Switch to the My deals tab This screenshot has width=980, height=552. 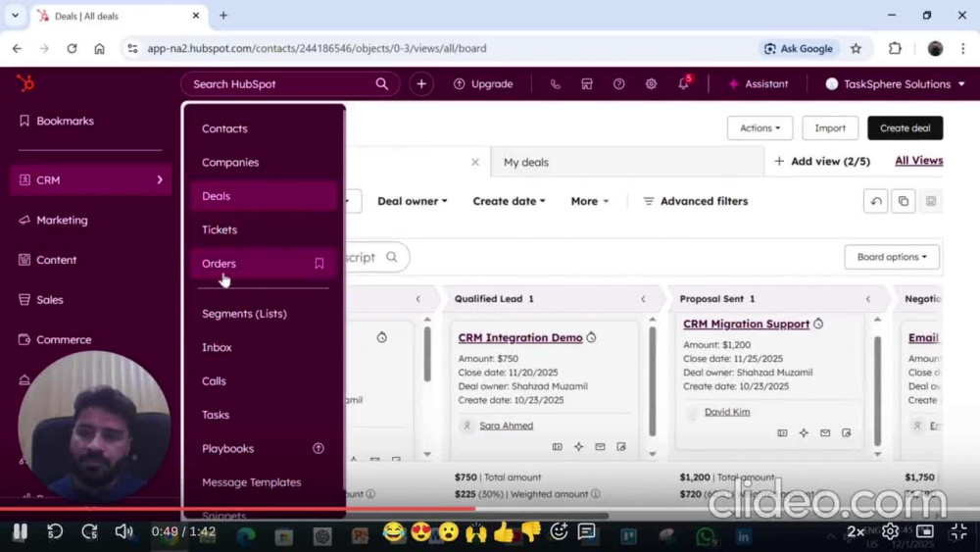[627, 162]
